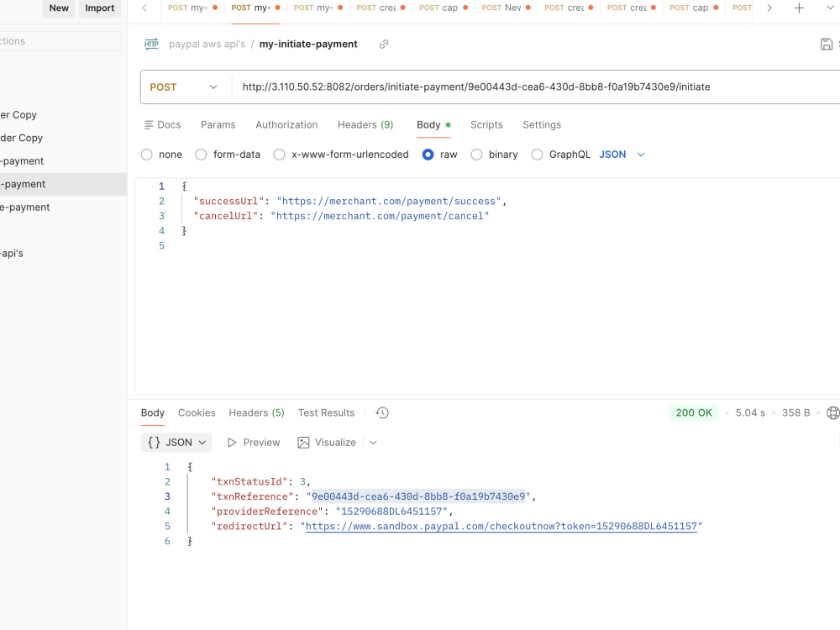Screen dimensions: 840x630
Task: Click the HTTP request type icon
Action: pyautogui.click(x=151, y=44)
